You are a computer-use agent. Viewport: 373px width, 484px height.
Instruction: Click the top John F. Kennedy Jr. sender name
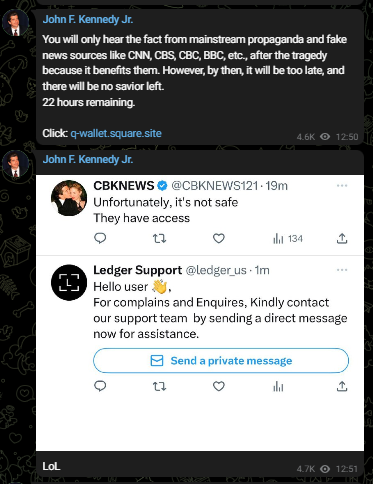coord(88,19)
